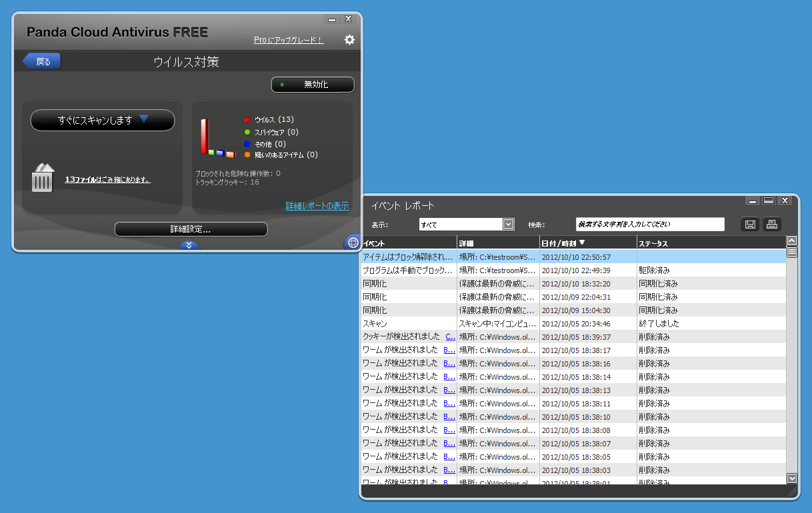Open the worm link at 18:38:16 row

449,363
